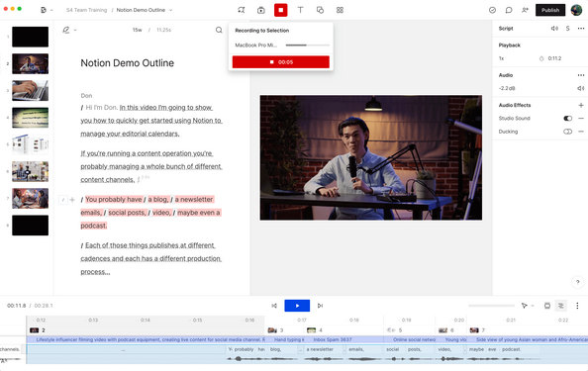The width and height of the screenshot is (588, 371).
Task: Click the script search magnifier icon
Action: pos(219,30)
